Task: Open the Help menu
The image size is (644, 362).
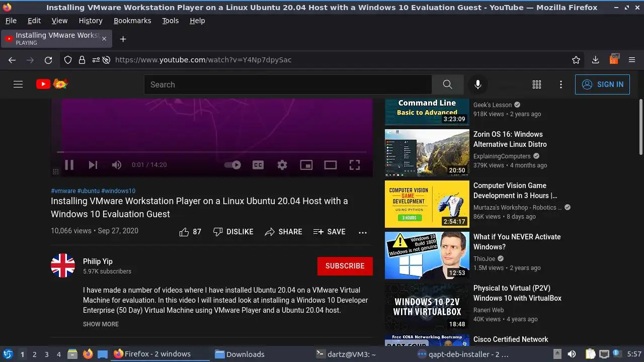Action: [197, 21]
